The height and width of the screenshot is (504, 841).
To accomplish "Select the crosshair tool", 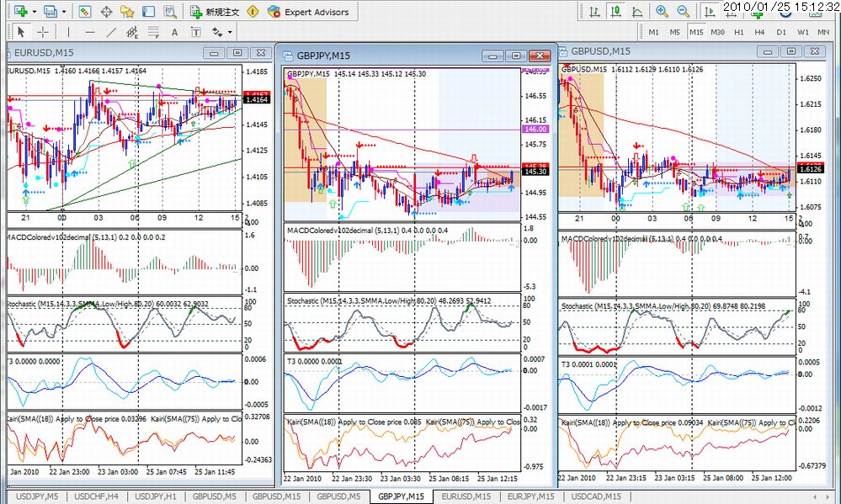I will [42, 32].
